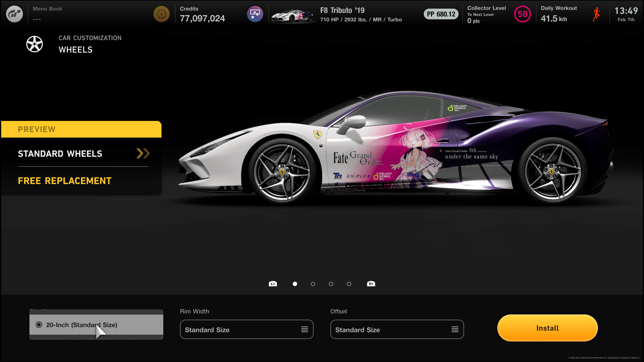The image size is (644, 362).
Task: Open the Offset dropdown
Action: 397,329
